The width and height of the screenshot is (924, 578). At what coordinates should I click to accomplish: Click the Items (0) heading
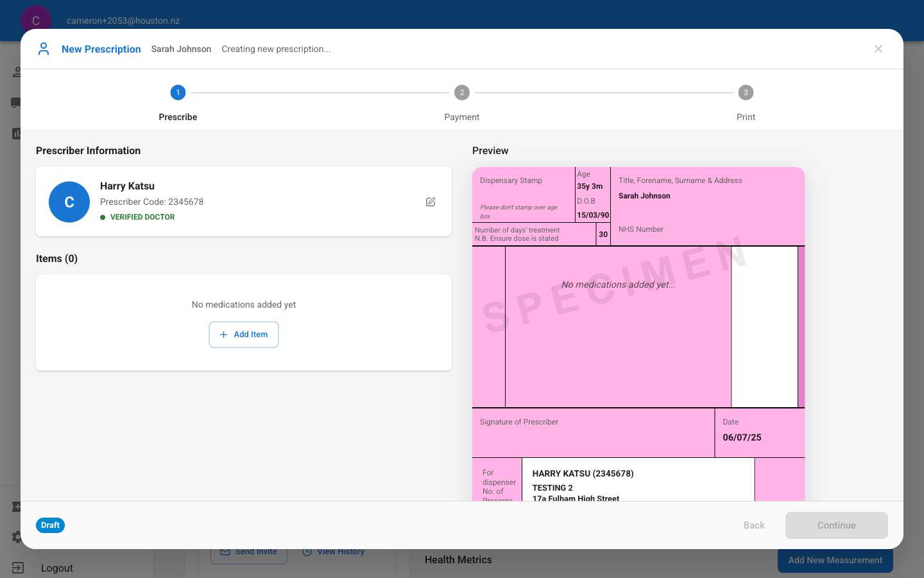click(x=56, y=258)
